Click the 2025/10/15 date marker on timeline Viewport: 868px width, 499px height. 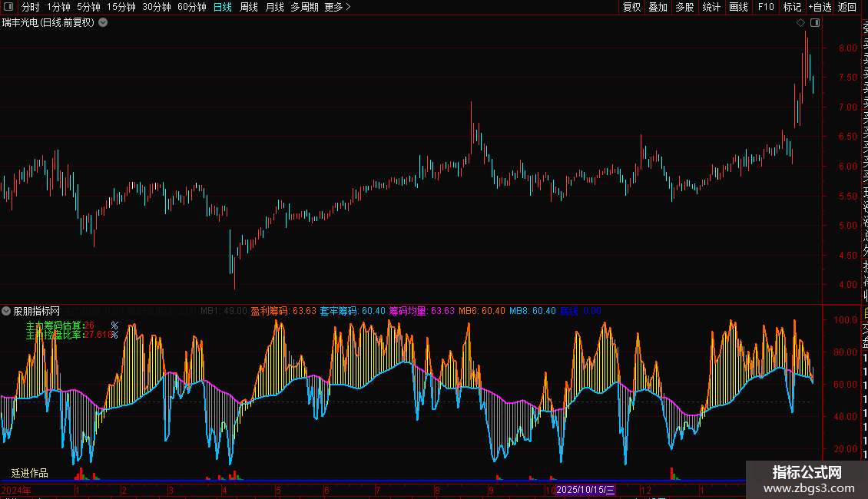pos(585,489)
